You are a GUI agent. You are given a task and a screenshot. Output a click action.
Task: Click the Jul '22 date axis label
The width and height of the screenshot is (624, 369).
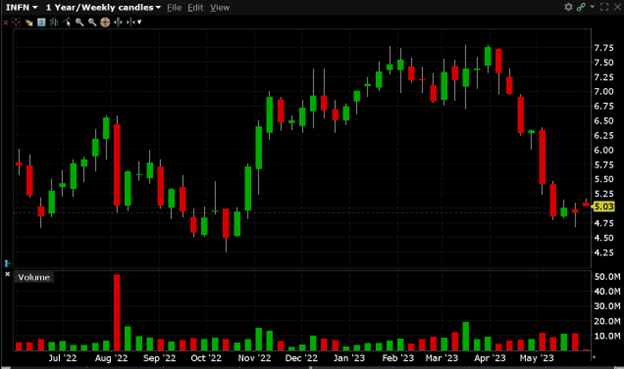[62, 358]
